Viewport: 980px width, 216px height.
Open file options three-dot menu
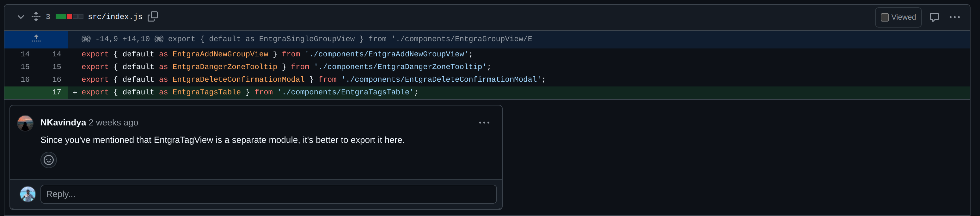tap(954, 17)
